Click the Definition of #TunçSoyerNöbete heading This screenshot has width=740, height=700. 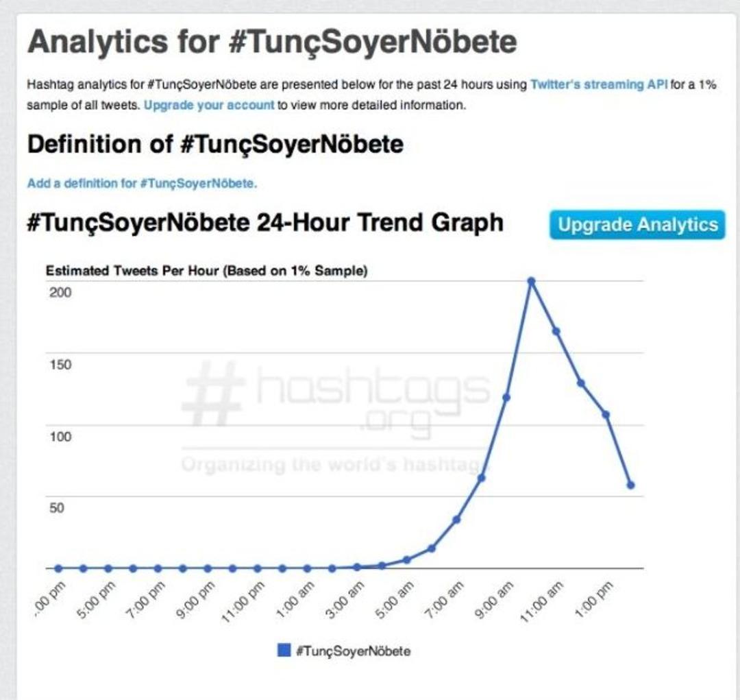(x=214, y=145)
